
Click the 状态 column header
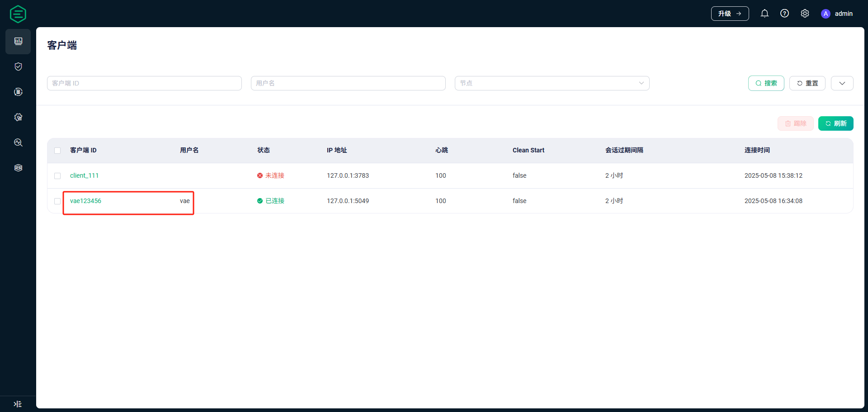coord(263,150)
